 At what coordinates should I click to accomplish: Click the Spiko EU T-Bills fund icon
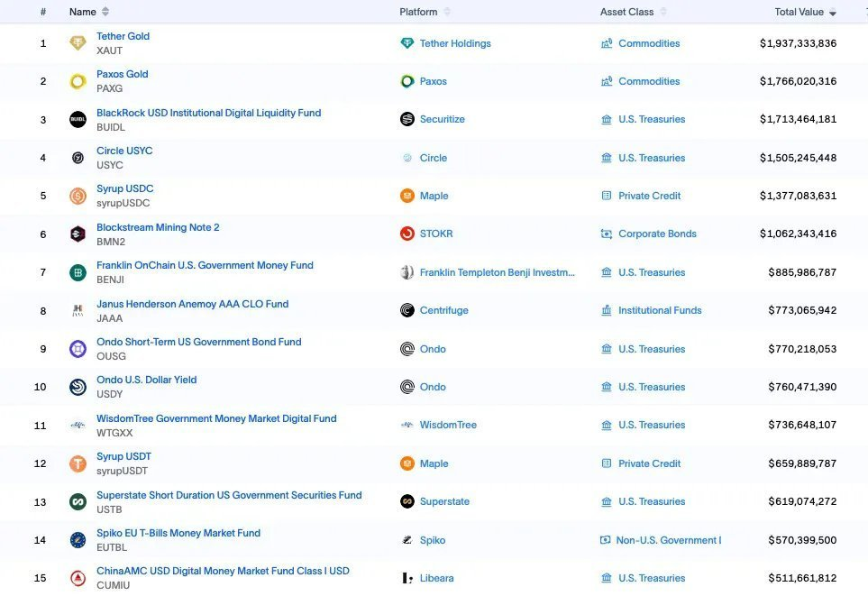(x=78, y=540)
